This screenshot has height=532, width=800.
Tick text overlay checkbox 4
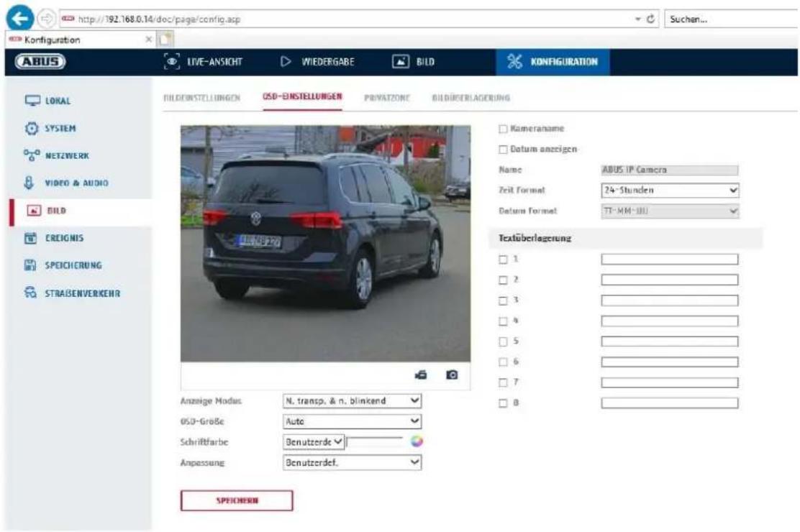click(503, 321)
